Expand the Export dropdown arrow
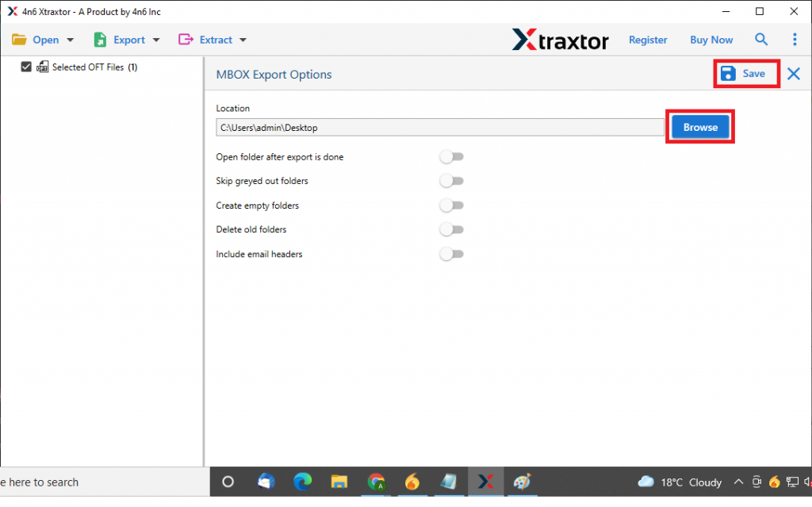Image resolution: width=812 pixels, height=507 pixels. tap(155, 39)
